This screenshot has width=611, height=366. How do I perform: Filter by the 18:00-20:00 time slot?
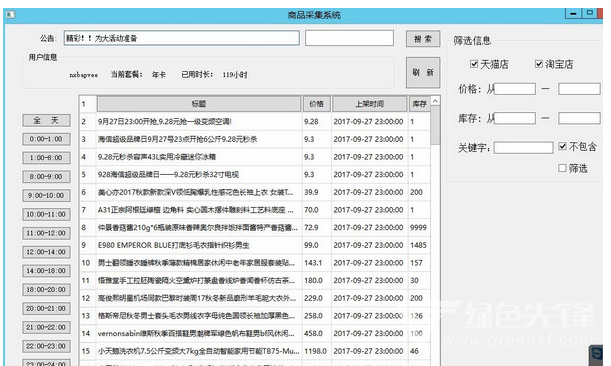click(x=46, y=290)
